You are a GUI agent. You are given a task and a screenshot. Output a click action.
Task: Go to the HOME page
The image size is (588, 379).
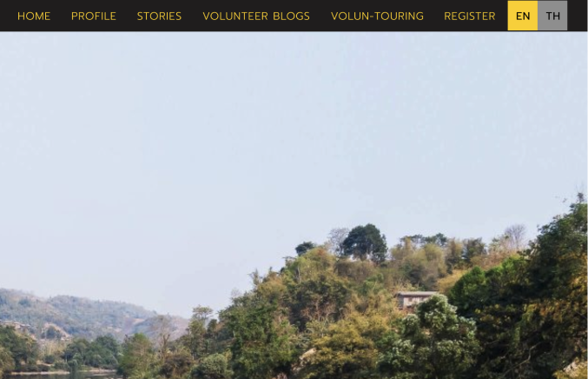[34, 17]
